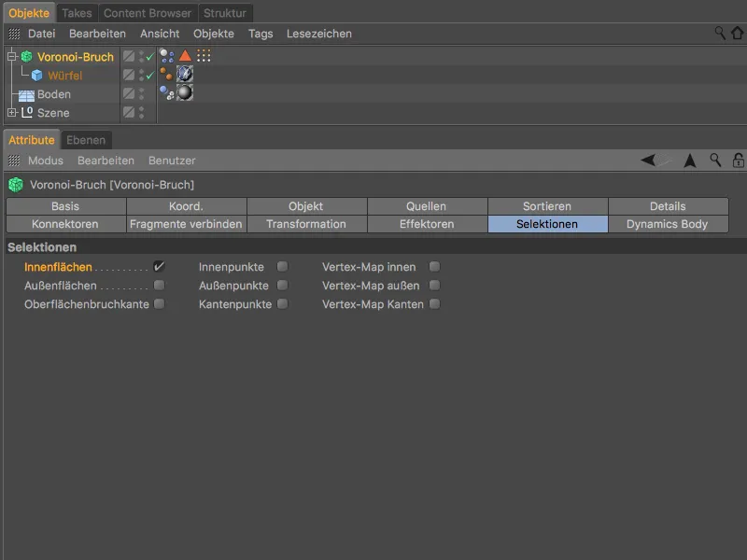Image resolution: width=747 pixels, height=560 pixels.
Task: Click the up arrow in Attribute manager
Action: (x=690, y=161)
